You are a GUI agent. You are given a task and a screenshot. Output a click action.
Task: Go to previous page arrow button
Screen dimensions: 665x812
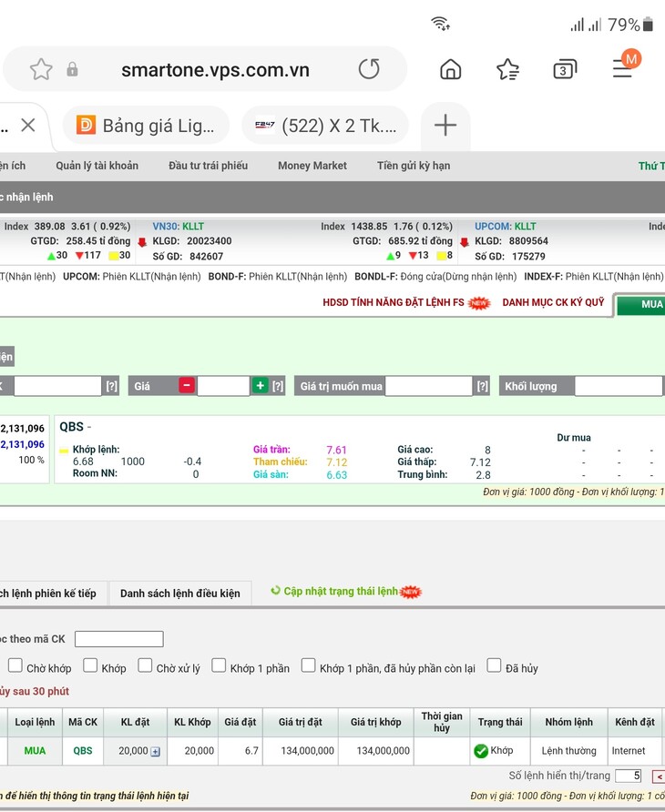point(659,776)
